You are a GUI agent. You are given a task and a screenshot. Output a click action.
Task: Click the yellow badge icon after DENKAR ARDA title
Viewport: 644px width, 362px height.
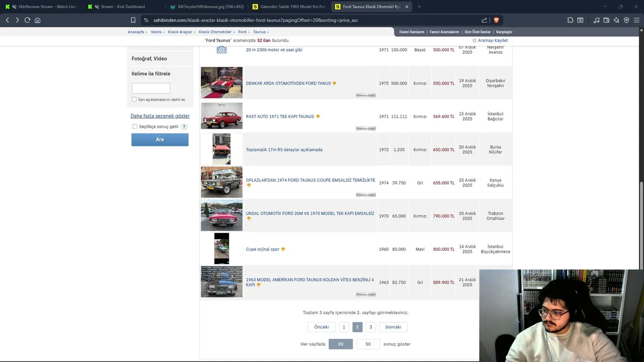click(x=334, y=83)
